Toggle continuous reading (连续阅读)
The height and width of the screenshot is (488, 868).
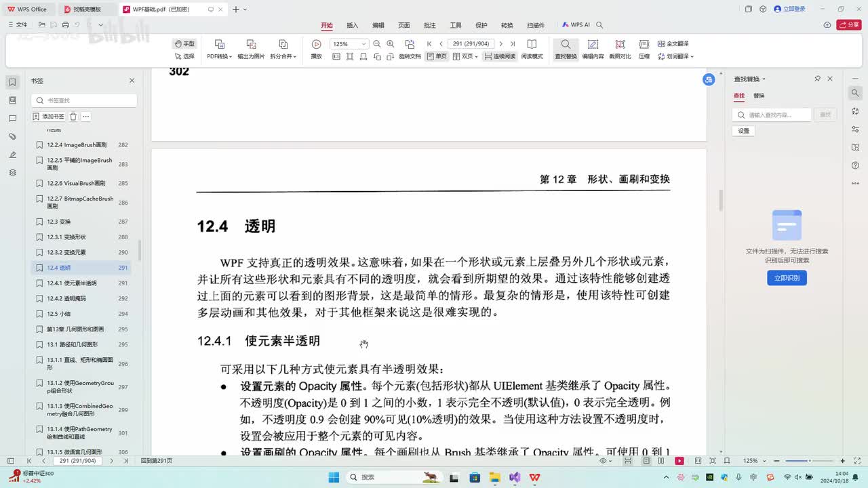pyautogui.click(x=500, y=56)
